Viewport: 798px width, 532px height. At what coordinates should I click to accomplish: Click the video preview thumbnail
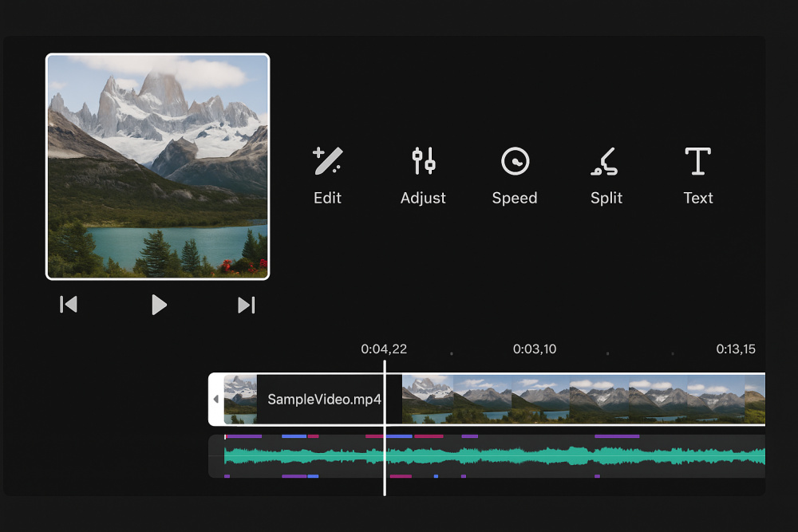pyautogui.click(x=157, y=167)
